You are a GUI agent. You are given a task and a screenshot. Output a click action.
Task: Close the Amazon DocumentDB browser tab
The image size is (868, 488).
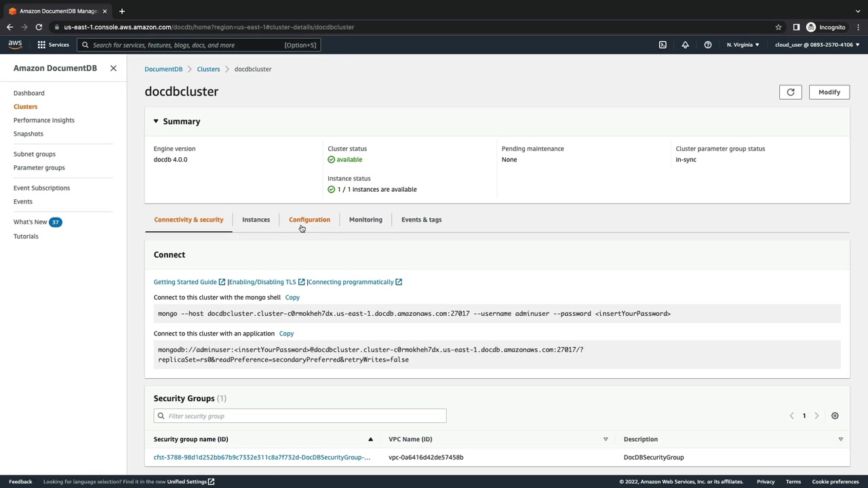coord(105,11)
